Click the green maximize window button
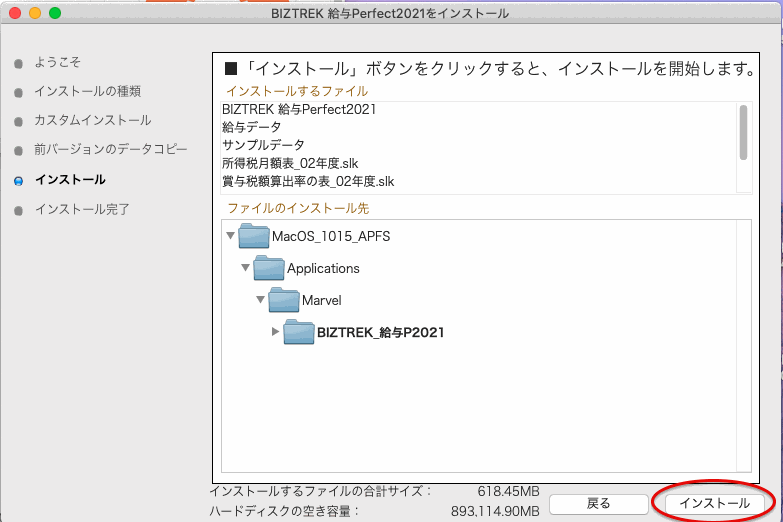The height and width of the screenshot is (522, 783). click(x=54, y=13)
